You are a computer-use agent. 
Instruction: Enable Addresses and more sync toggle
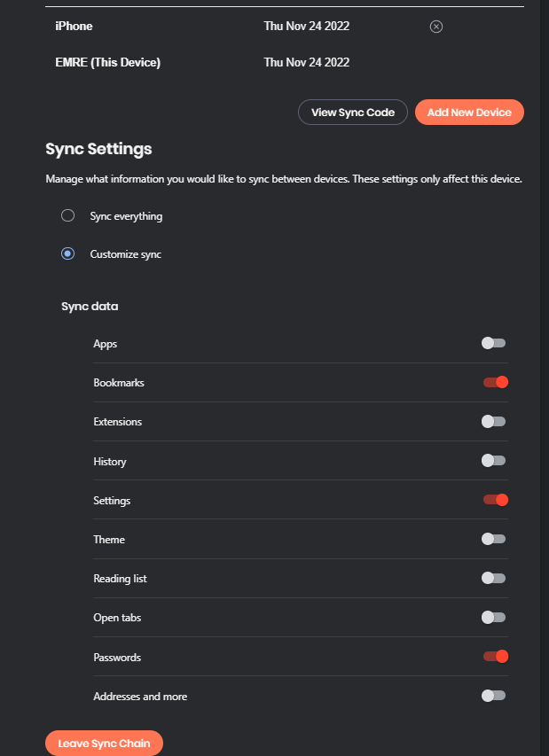494,696
